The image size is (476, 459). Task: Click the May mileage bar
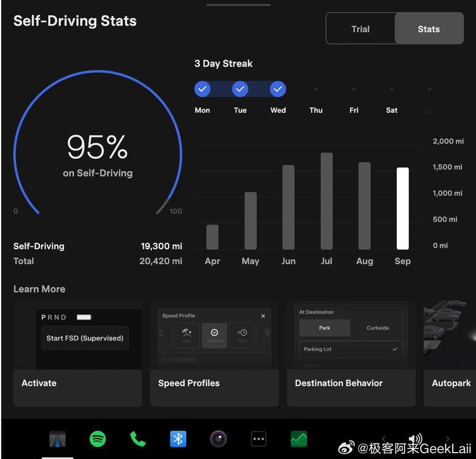251,221
